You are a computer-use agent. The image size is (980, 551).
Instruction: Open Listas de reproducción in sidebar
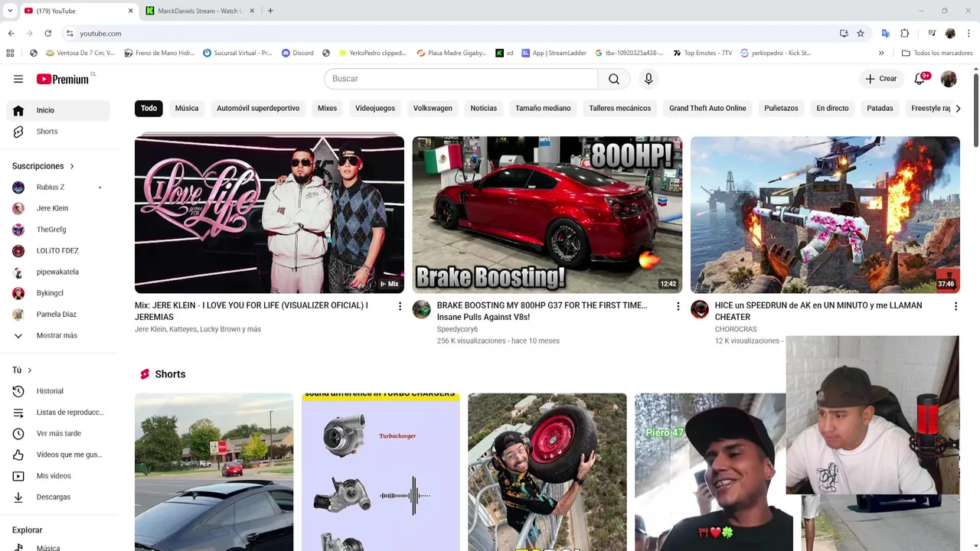(x=58, y=412)
